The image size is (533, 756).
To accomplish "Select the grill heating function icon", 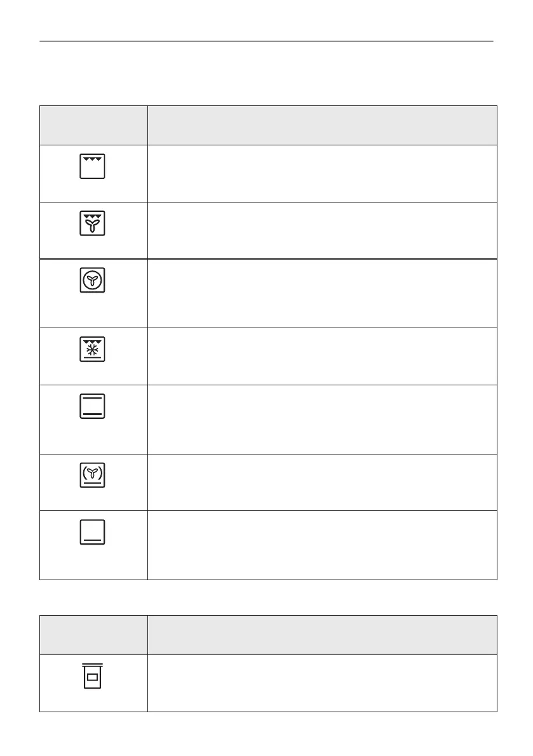I will tap(92, 166).
